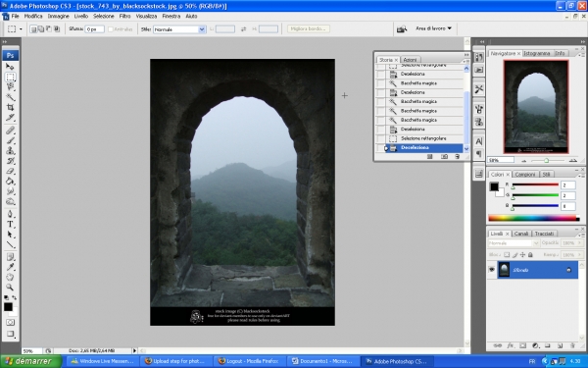Activate the Paint Bucket tool
588x368 pixels.
click(x=10, y=182)
